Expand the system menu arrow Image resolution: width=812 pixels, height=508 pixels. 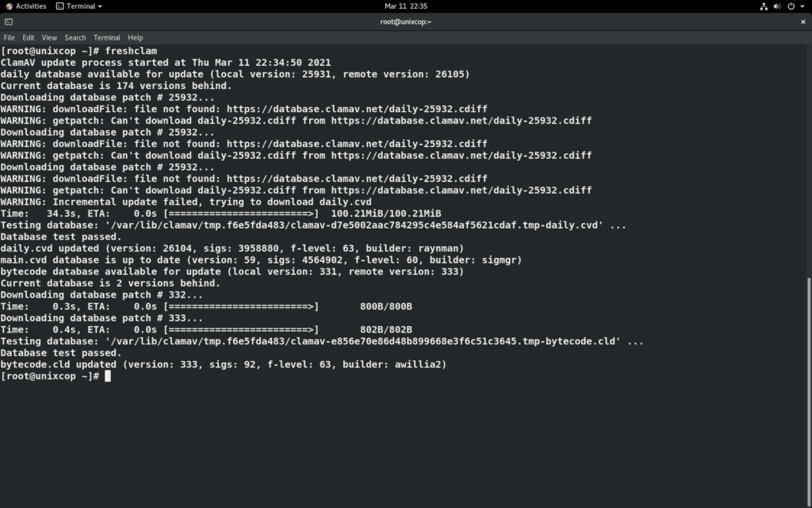coord(802,6)
